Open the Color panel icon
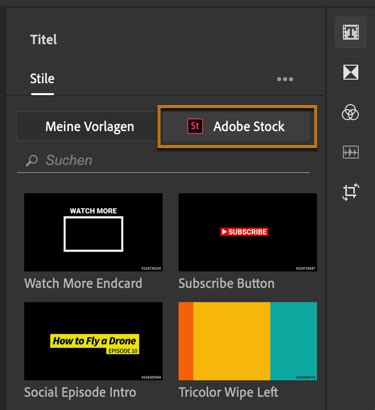The width and height of the screenshot is (375, 410). point(351,112)
